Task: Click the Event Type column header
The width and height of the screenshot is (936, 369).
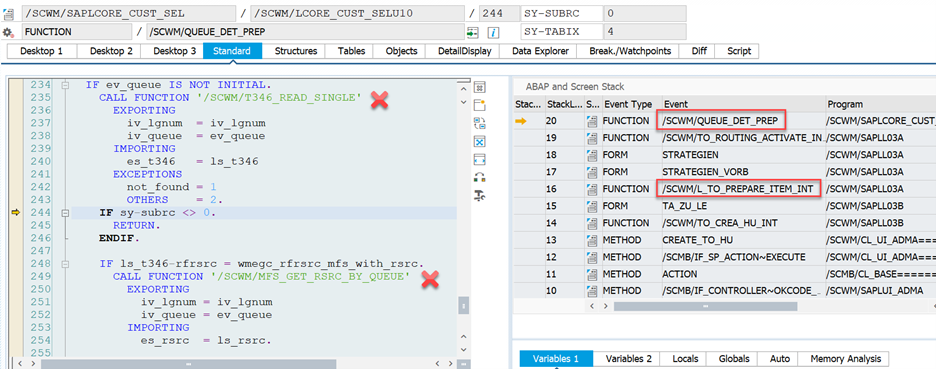Action: [630, 104]
